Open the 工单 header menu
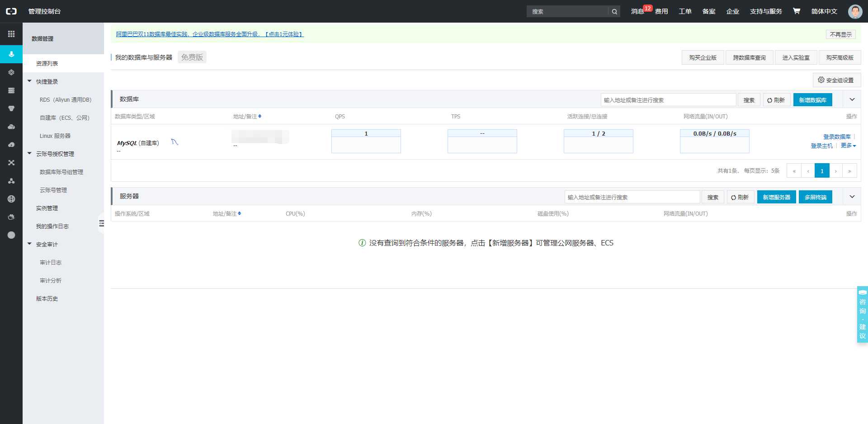The height and width of the screenshot is (424, 868). pos(685,11)
